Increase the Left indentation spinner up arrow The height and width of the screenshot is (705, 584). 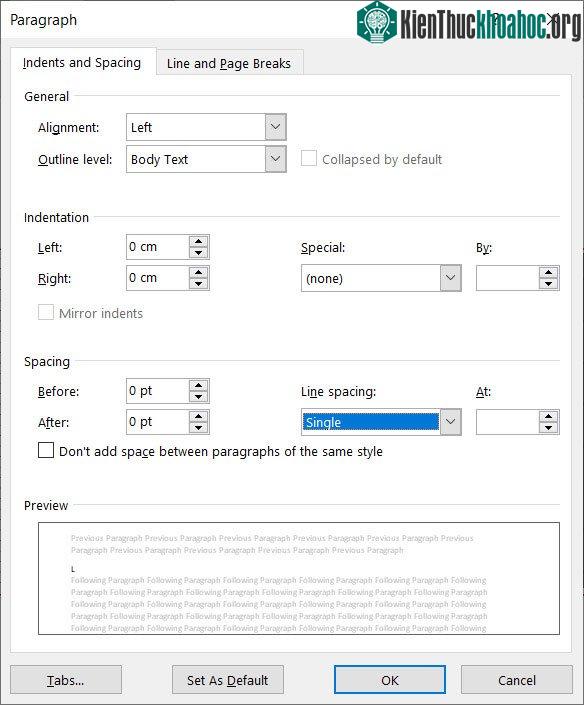click(198, 241)
